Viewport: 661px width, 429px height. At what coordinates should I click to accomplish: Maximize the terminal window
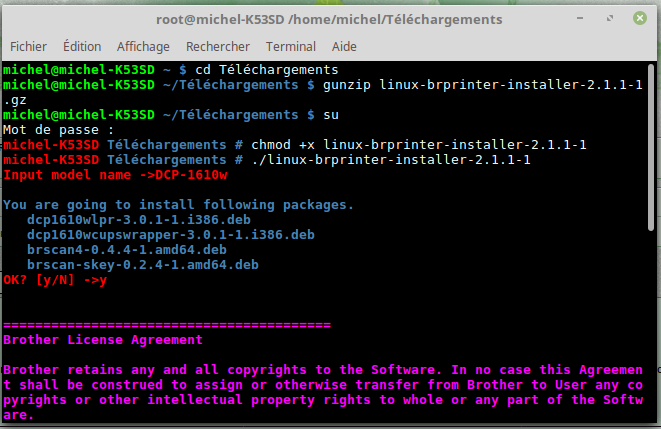click(610, 18)
